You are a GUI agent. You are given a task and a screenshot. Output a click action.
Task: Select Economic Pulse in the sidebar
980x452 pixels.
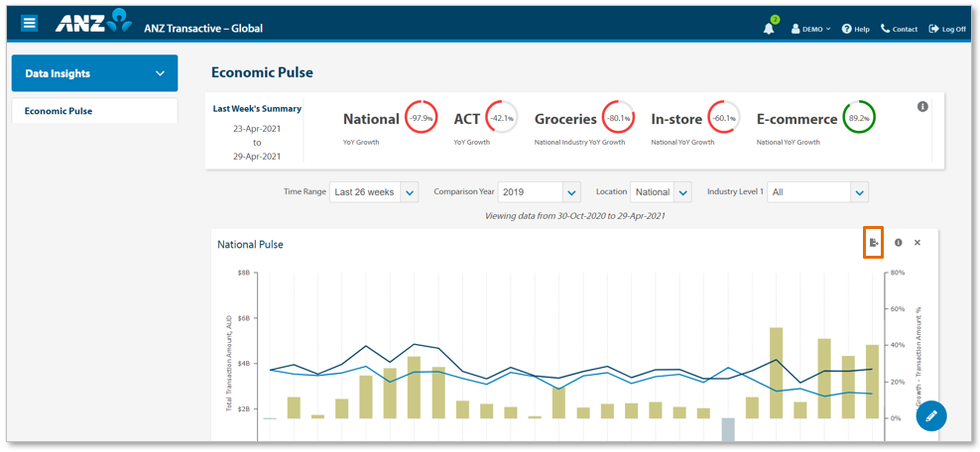pos(59,111)
